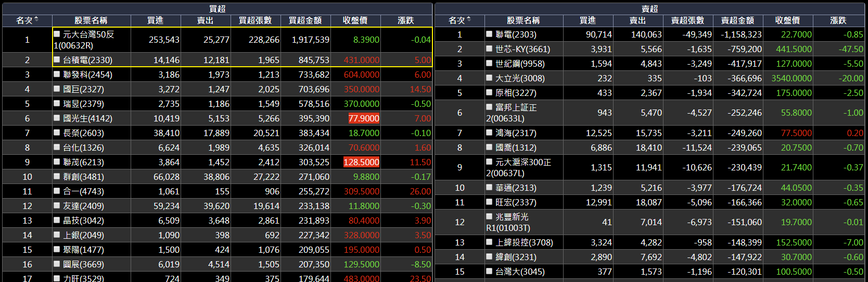Sort 買超 table by 名次 arrows icon
The image size is (868, 282).
(x=36, y=20)
